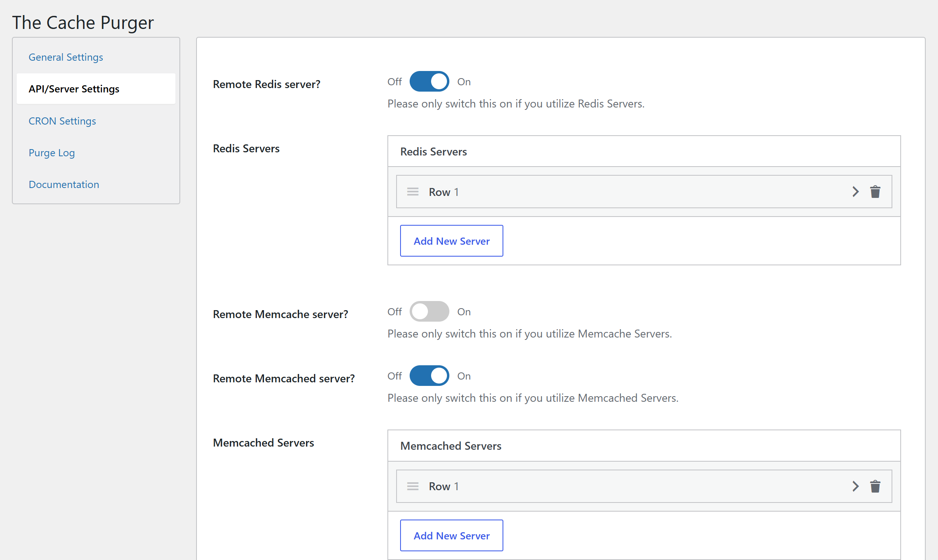
Task: Click 'Off' label beside Redis toggle
Action: pyautogui.click(x=395, y=82)
